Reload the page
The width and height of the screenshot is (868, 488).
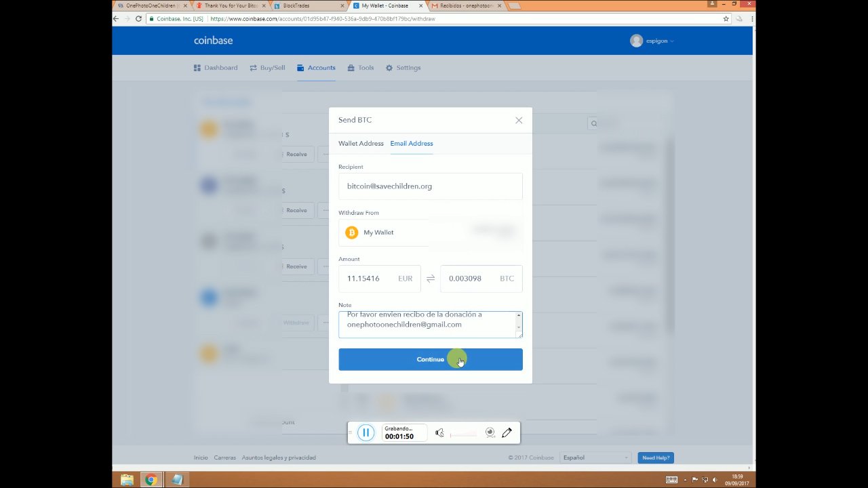pyautogui.click(x=139, y=19)
